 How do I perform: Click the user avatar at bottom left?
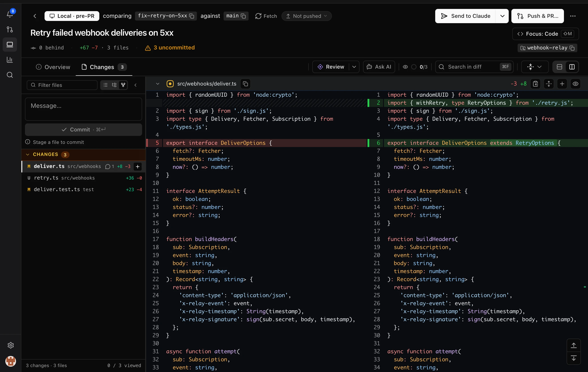click(x=10, y=361)
